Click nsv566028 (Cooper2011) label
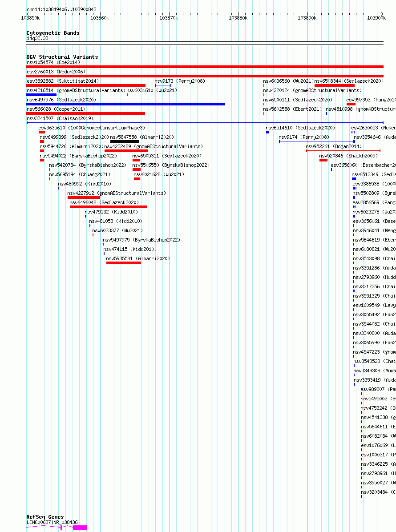The image size is (396, 532). pos(56,109)
